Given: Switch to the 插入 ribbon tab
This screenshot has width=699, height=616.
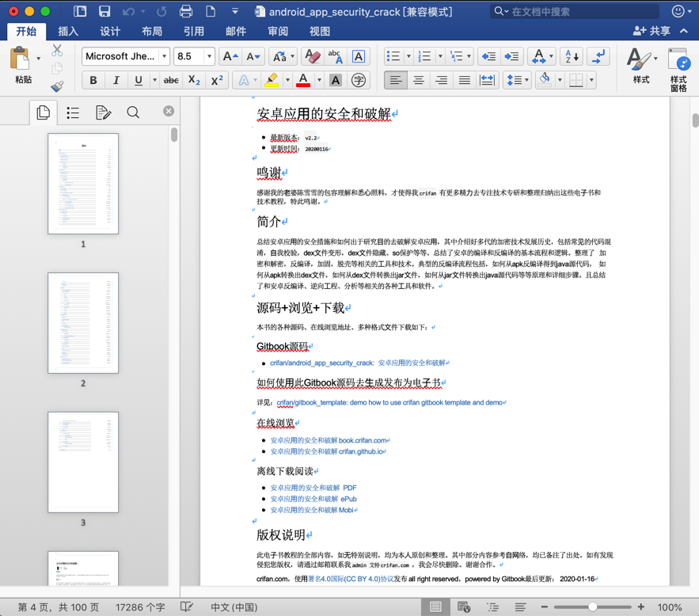Looking at the screenshot, I should 68,31.
